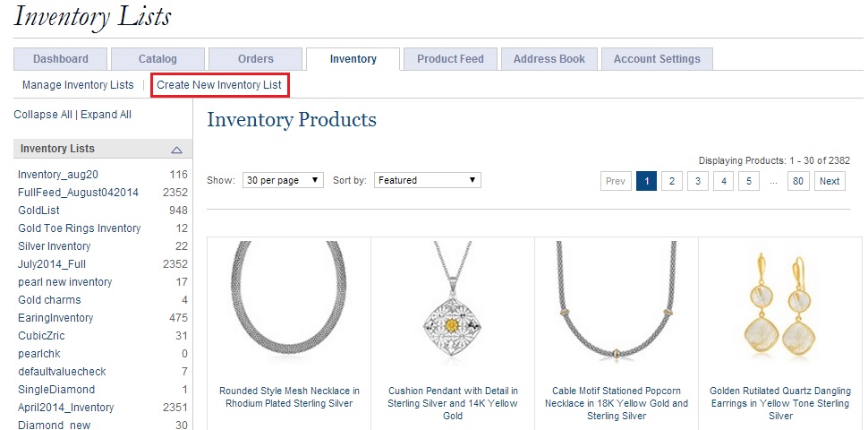Click Create New Inventory List
The image size is (868, 430).
point(219,85)
